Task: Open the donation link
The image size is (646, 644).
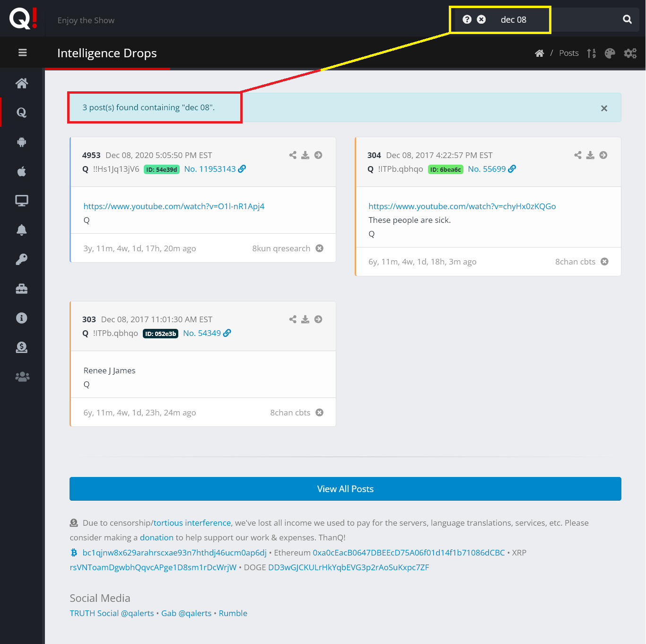Action: [x=157, y=538]
